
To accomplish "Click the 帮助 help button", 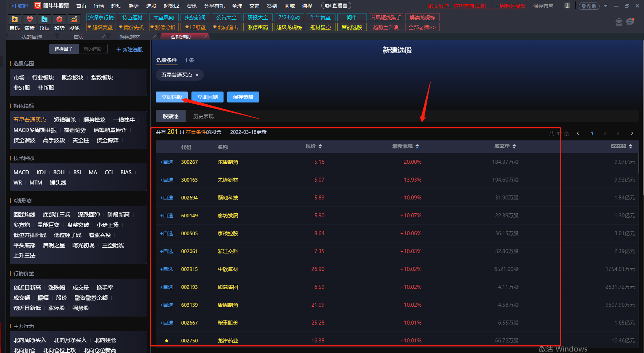I will pos(589,6).
